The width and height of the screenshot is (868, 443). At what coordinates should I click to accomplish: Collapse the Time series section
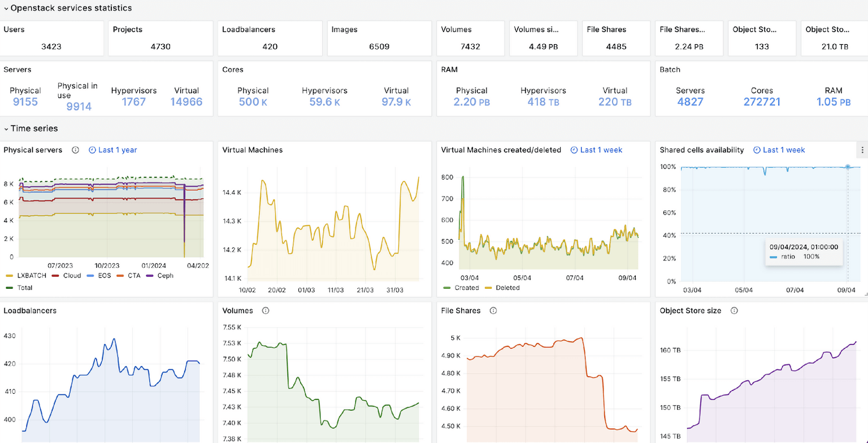point(6,128)
